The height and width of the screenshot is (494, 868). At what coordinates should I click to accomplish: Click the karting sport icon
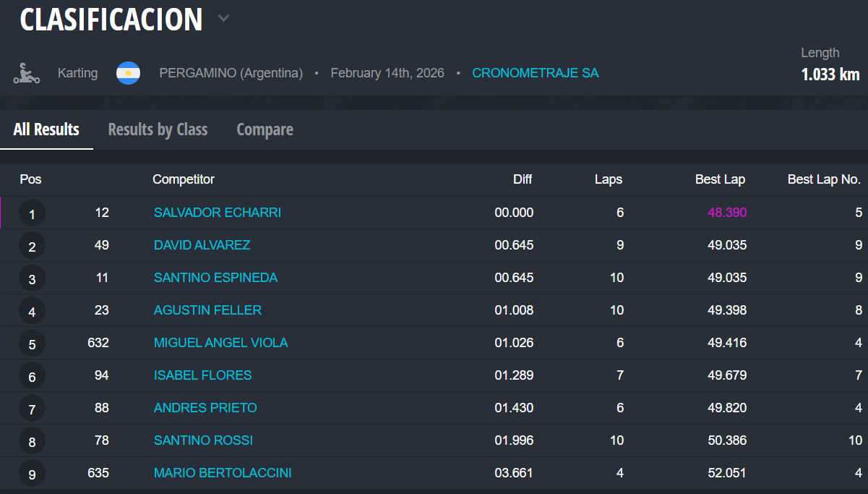pyautogui.click(x=26, y=73)
